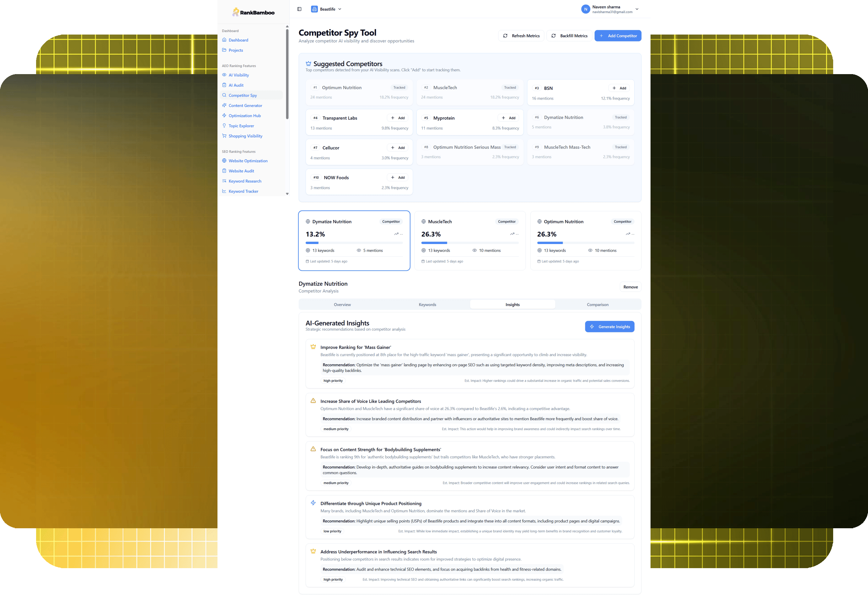Remove the Dymatize Nutrition competitor
This screenshot has width=868, height=603.
coord(630,287)
